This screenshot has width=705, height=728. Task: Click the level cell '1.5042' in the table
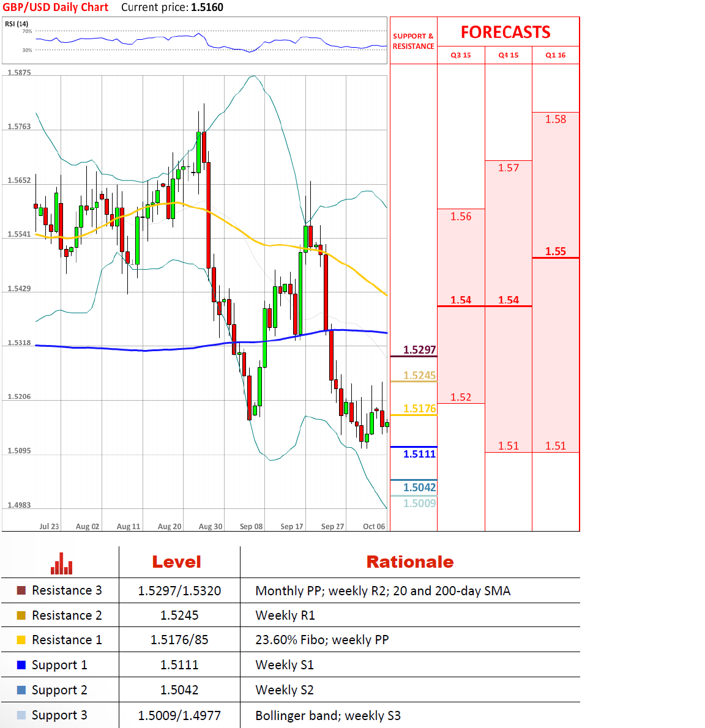pos(179,690)
